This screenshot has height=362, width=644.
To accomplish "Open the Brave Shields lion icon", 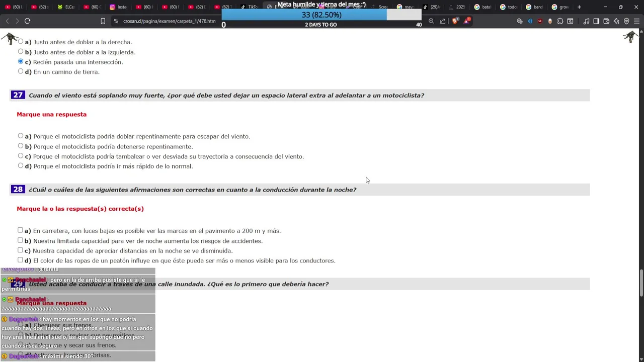I will click(455, 21).
